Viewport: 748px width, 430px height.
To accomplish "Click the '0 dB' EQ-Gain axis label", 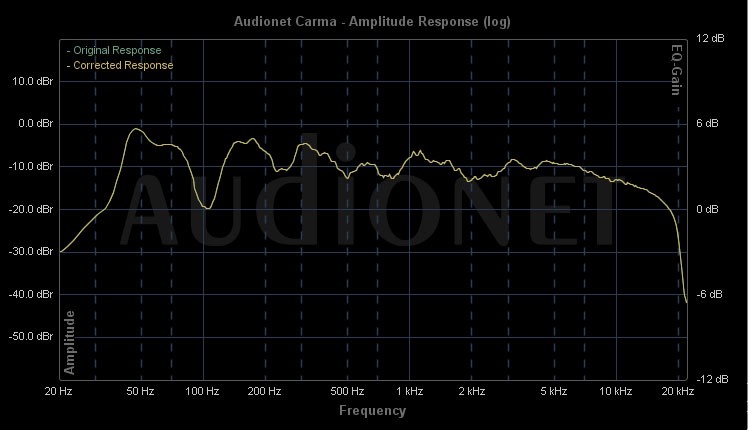I will (x=707, y=209).
